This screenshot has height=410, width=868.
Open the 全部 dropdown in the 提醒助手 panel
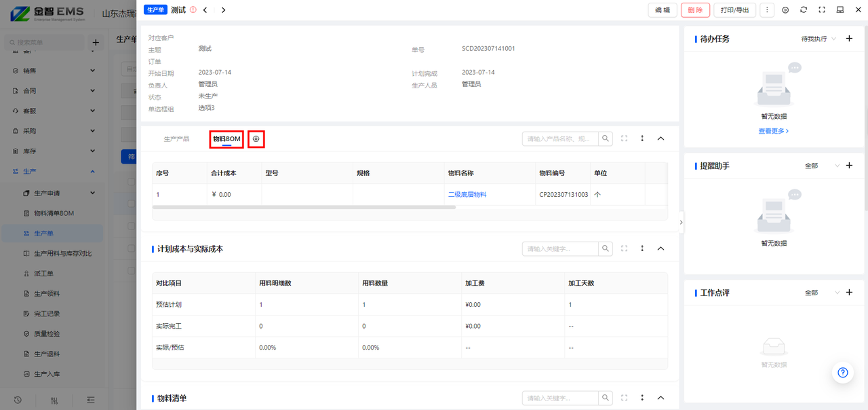point(822,166)
